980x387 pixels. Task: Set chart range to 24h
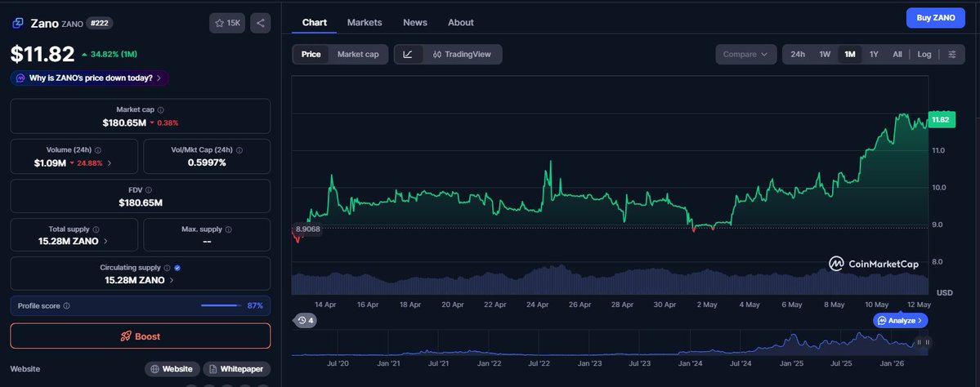798,55
